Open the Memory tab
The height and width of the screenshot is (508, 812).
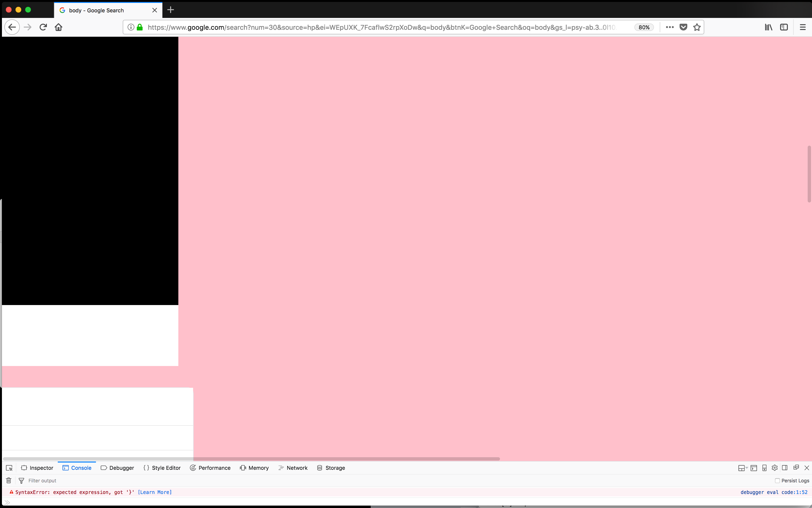click(x=254, y=468)
